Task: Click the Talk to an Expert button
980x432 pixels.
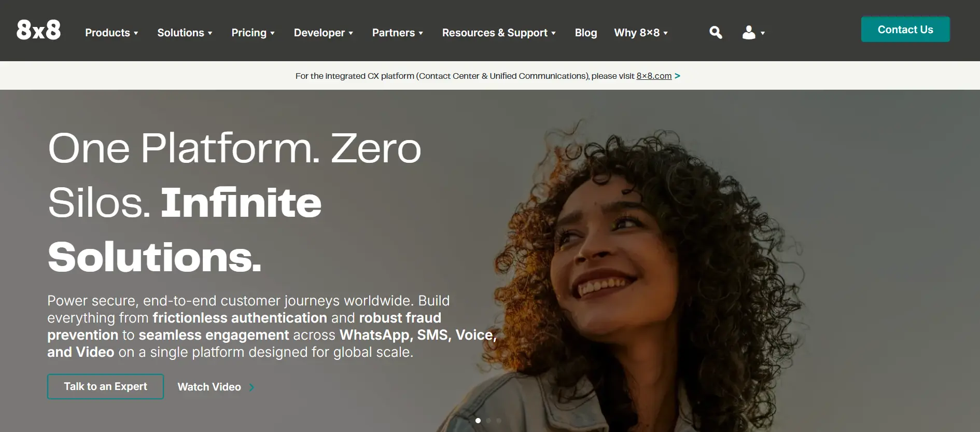Action: coord(105,386)
